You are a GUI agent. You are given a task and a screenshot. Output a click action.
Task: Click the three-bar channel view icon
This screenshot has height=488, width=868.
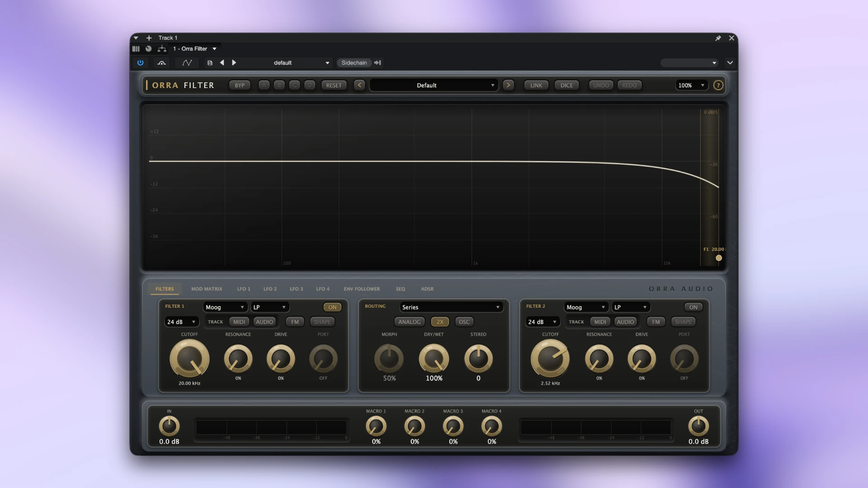tap(136, 49)
